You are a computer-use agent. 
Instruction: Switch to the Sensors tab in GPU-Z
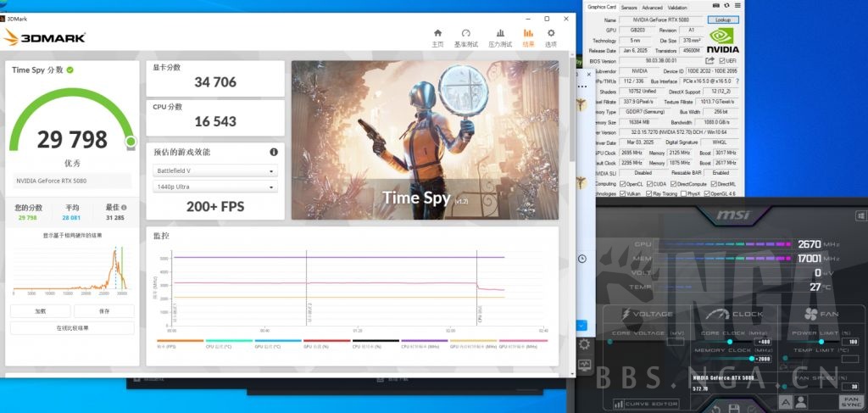tap(629, 8)
